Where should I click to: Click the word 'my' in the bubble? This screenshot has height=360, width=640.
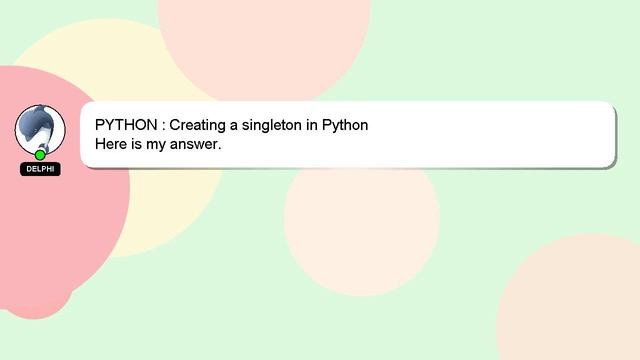point(156,145)
